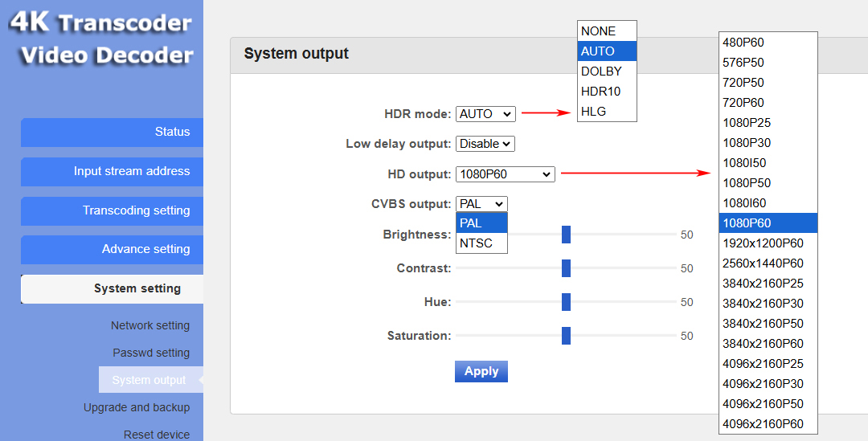Pick 4096x2160P50 resolution option

point(768,403)
